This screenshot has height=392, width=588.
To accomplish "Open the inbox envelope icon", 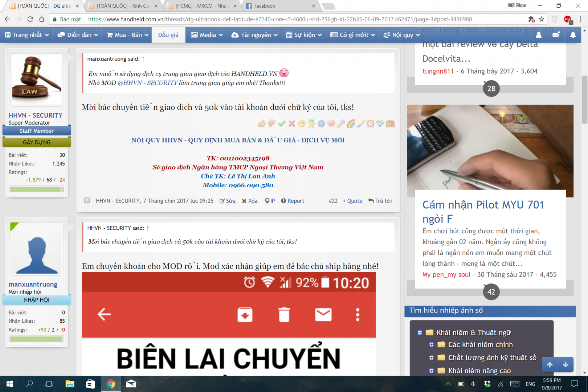I will coord(556,35).
